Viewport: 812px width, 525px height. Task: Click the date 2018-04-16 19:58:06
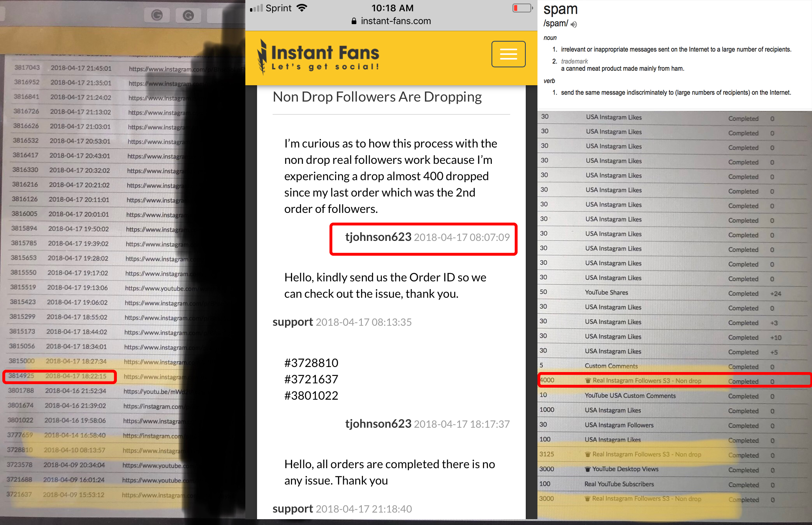[x=75, y=420]
